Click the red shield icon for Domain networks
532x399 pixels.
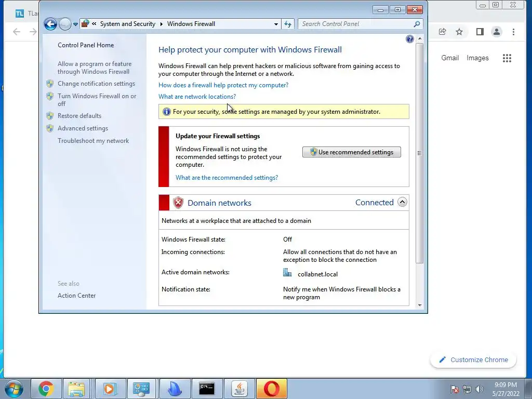(x=178, y=203)
